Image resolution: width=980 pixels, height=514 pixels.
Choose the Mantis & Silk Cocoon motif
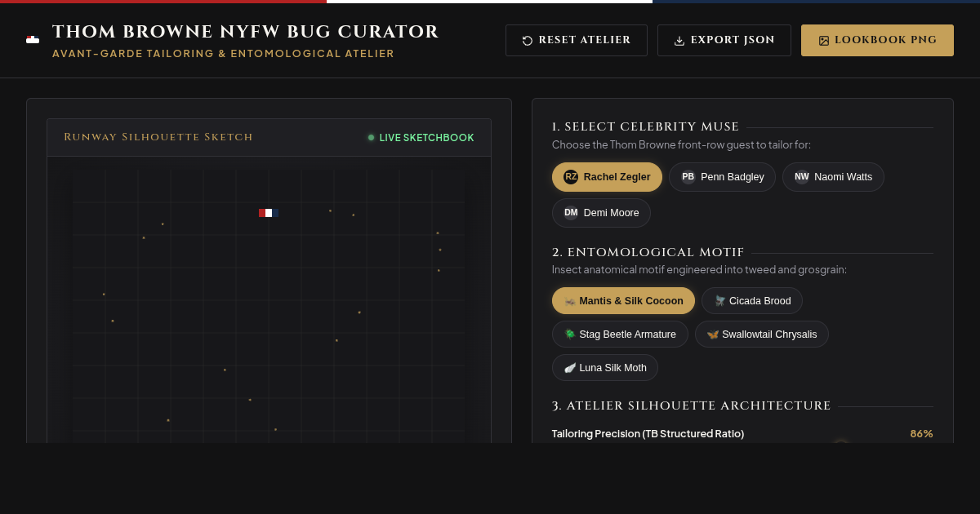click(x=623, y=301)
